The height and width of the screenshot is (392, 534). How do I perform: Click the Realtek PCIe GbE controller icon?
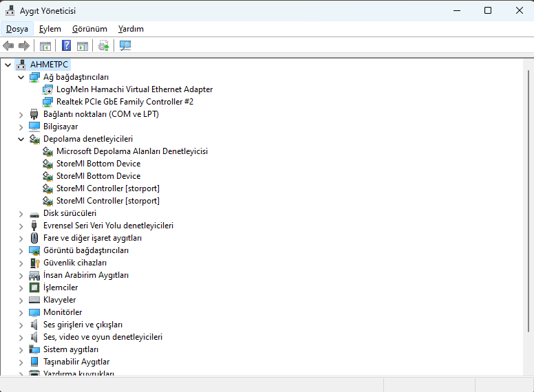pyautogui.click(x=47, y=102)
